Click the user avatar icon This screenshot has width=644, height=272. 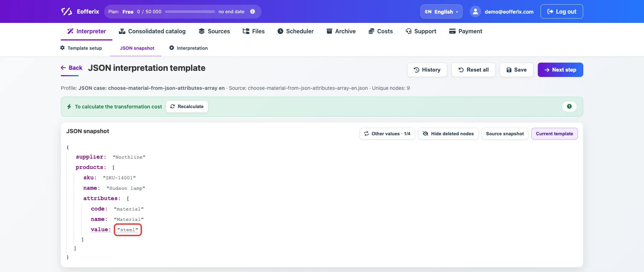(x=475, y=11)
